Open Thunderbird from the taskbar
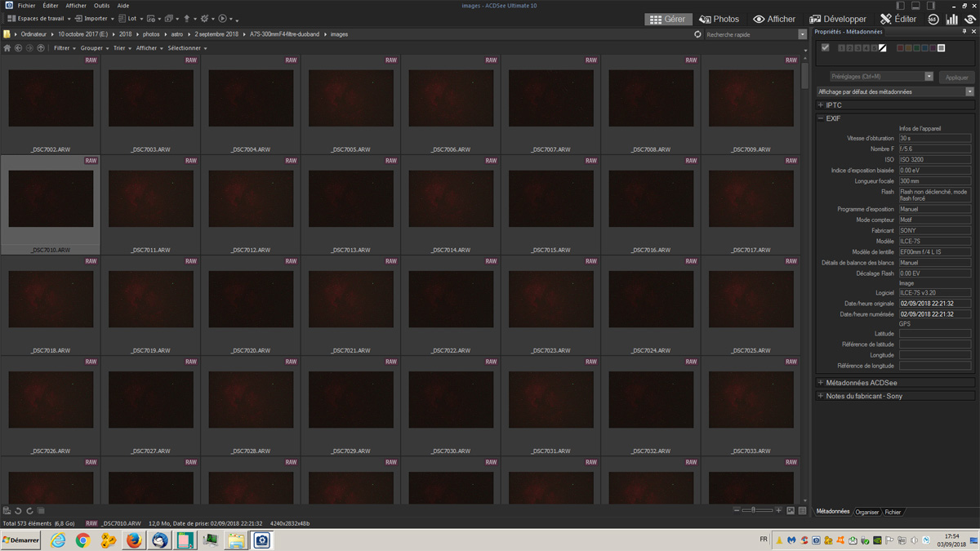 159,540
